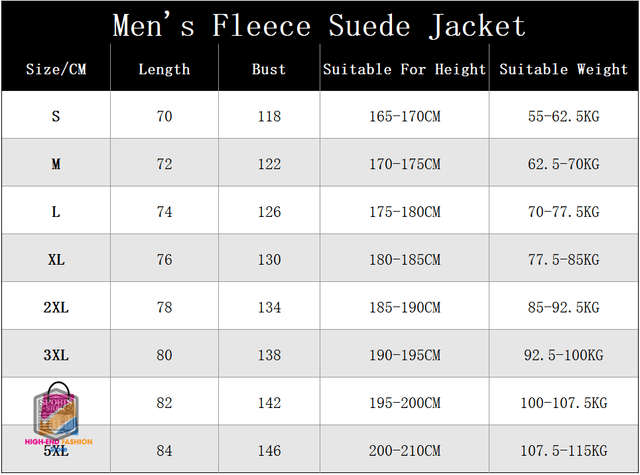Click the High-End Fashion shopping bag logo
Image resolution: width=640 pixels, height=475 pixels.
(x=58, y=414)
